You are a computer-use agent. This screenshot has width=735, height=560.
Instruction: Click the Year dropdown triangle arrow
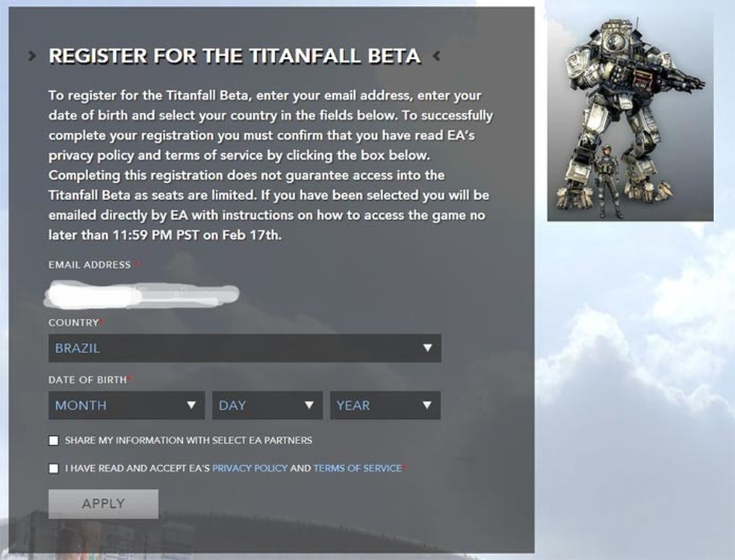point(427,405)
